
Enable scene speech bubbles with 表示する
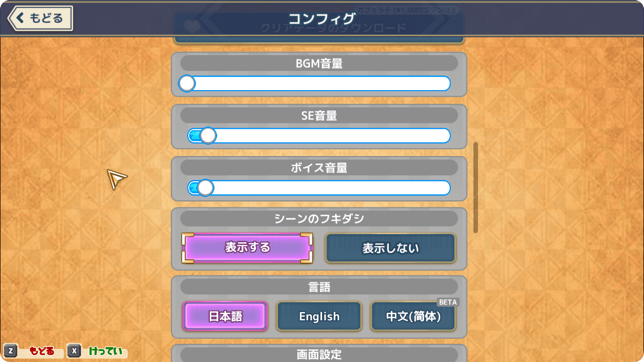click(248, 248)
